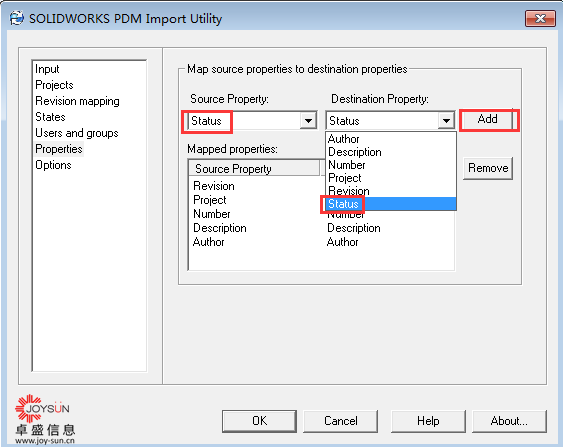
Task: Open the Options page
Action: coord(53,165)
